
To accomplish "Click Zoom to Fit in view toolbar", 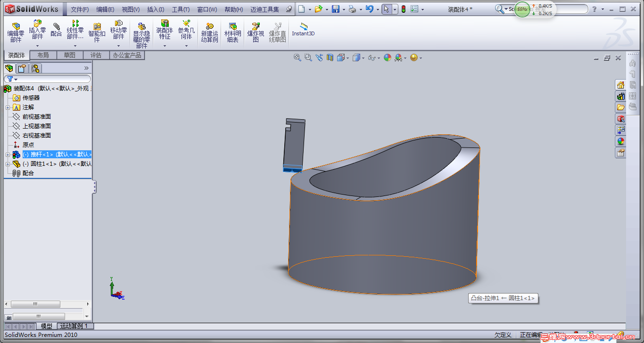I will 297,57.
